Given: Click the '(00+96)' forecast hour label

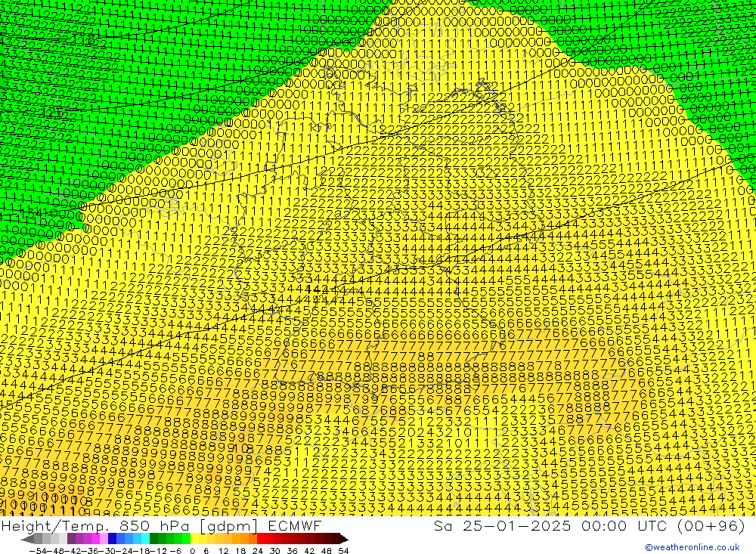Looking at the screenshot, I should pyautogui.click(x=711, y=525).
